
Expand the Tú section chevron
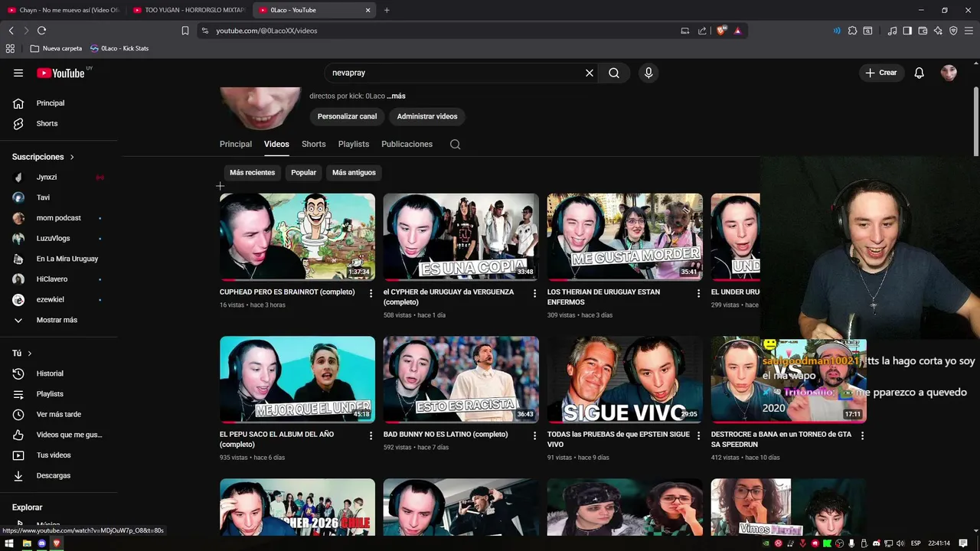tap(30, 354)
